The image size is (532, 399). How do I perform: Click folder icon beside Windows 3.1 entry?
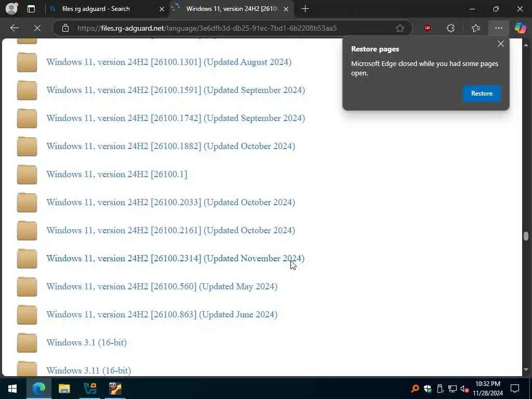point(27,343)
